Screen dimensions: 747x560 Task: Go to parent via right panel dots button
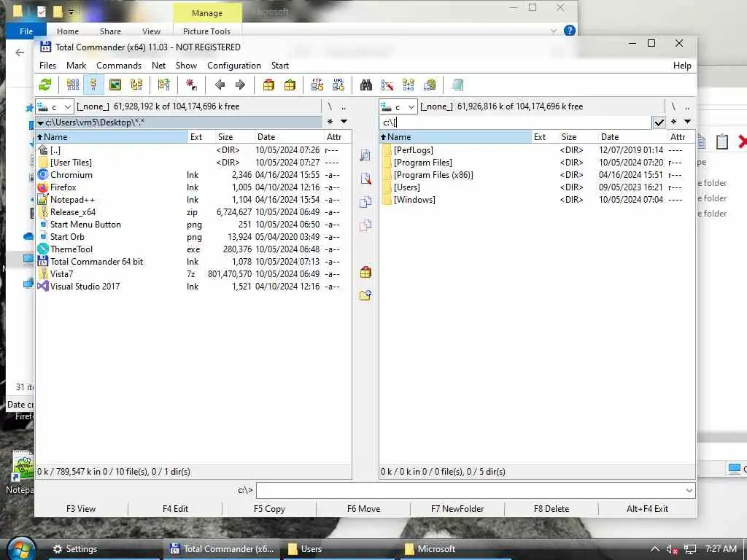coord(687,106)
